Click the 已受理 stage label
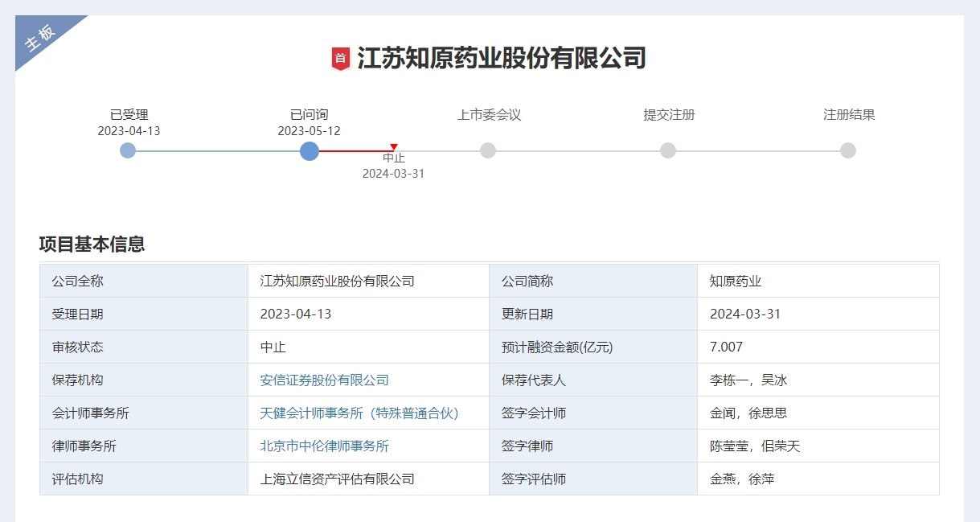 pyautogui.click(x=129, y=115)
